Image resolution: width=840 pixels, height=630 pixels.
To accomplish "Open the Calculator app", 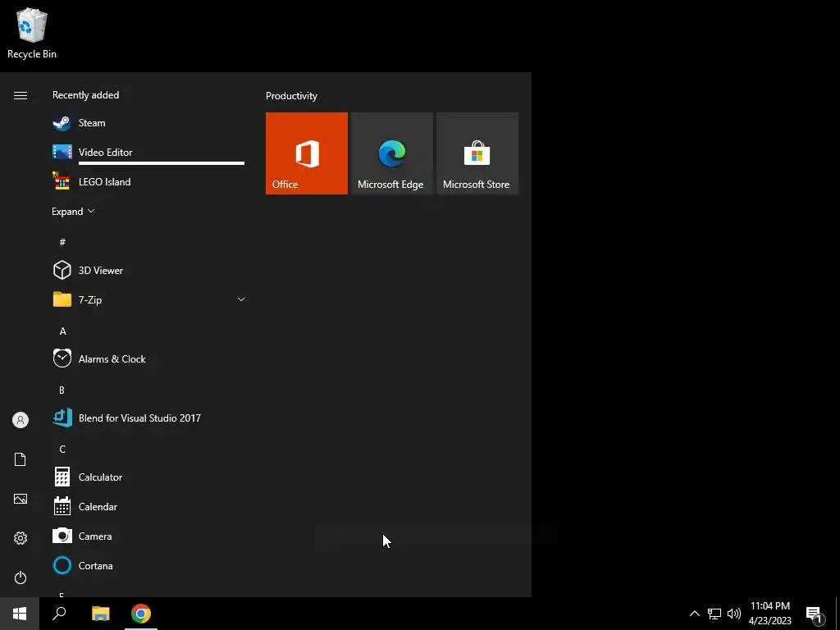I will pyautogui.click(x=148, y=477).
